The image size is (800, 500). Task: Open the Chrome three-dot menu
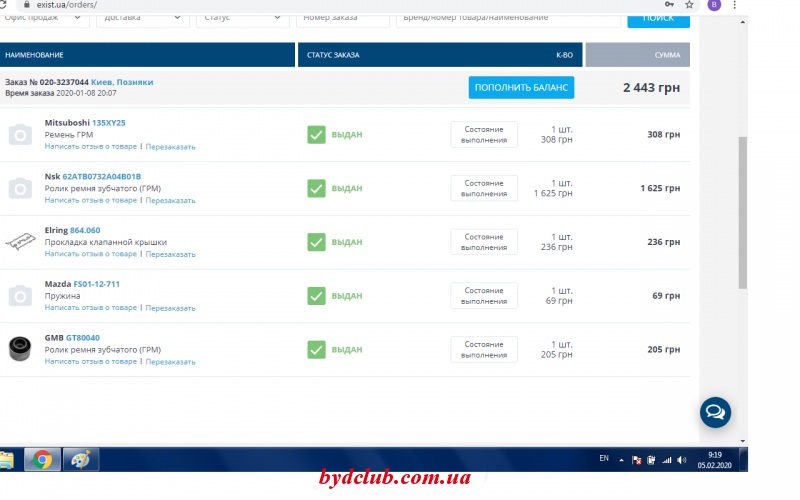(734, 5)
